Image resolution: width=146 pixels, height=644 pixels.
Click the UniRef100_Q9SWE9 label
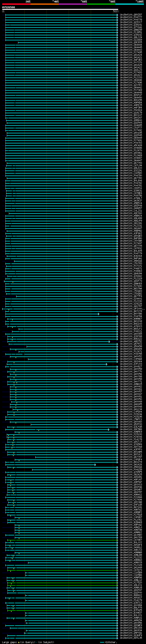coord(131,625)
